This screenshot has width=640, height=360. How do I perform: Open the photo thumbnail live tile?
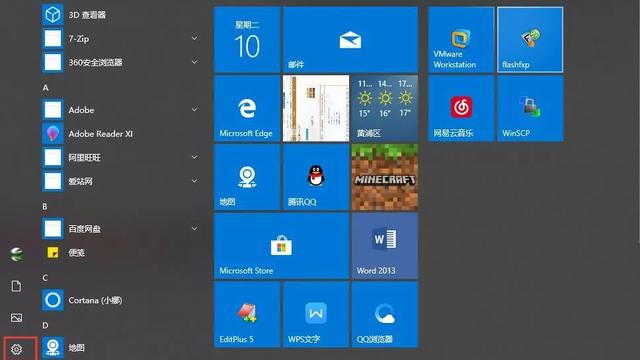(316, 109)
